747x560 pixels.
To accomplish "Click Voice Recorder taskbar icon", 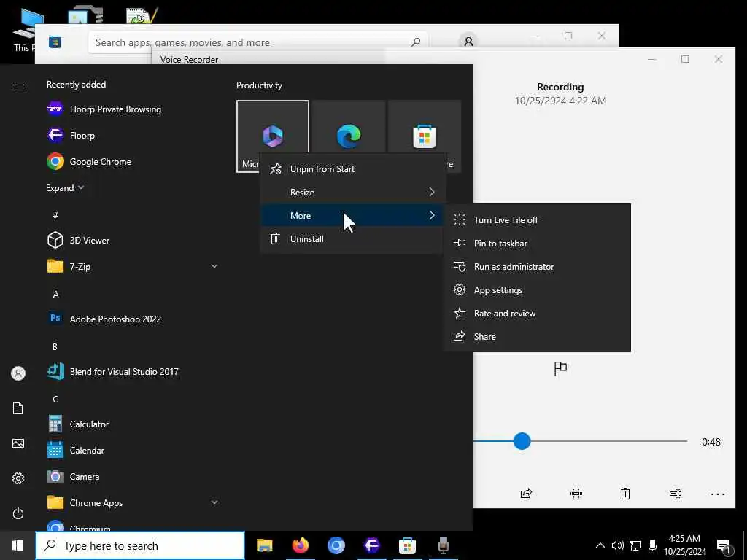I will 443,545.
